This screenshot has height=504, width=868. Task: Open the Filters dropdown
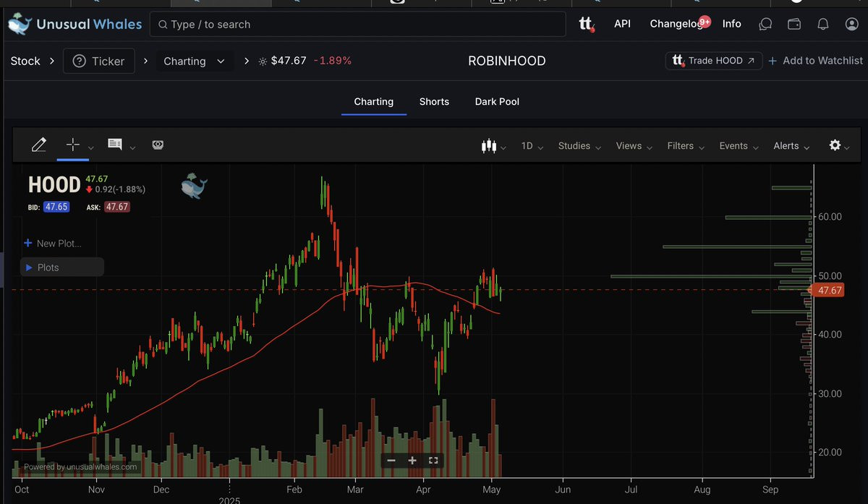pos(686,146)
